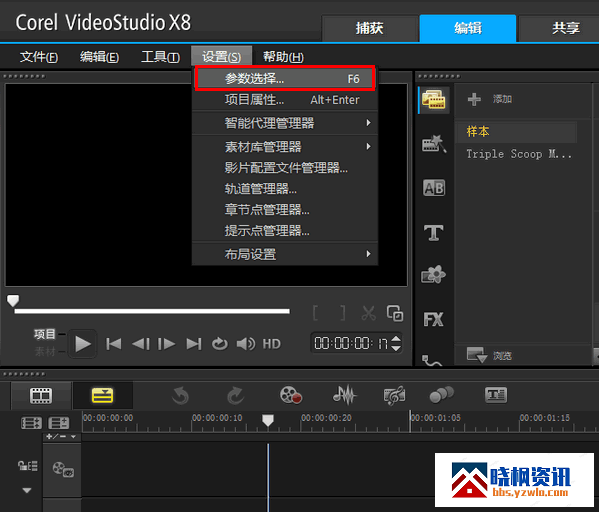Open Auto Music
The image size is (599, 512).
click(394, 395)
